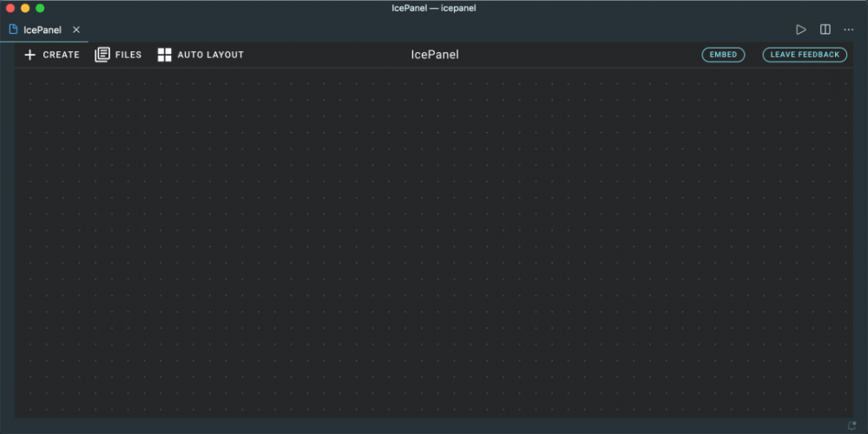Maximize the window with green button
The width and height of the screenshot is (868, 434).
pos(40,9)
